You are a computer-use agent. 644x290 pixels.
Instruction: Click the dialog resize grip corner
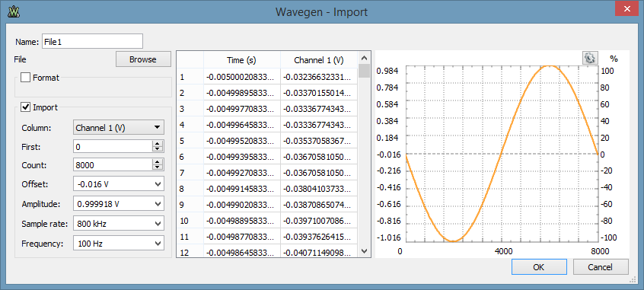point(633,280)
